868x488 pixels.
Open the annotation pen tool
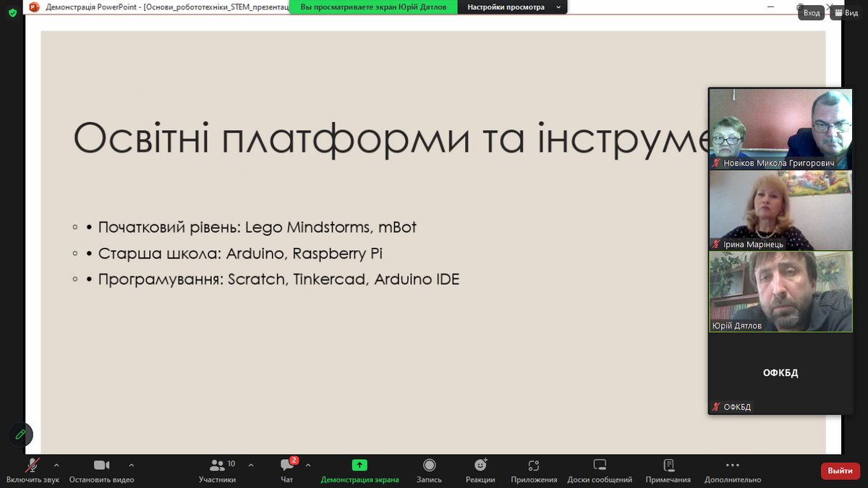20,435
